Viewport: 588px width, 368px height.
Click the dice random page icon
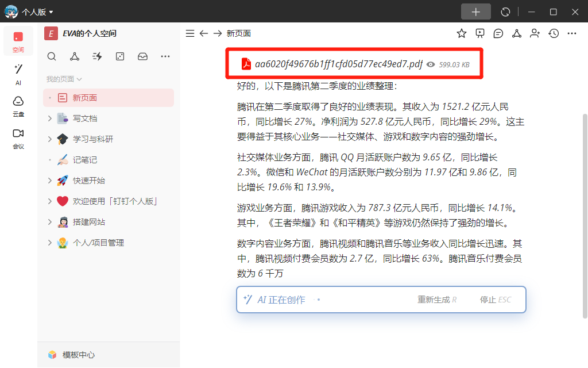point(120,56)
